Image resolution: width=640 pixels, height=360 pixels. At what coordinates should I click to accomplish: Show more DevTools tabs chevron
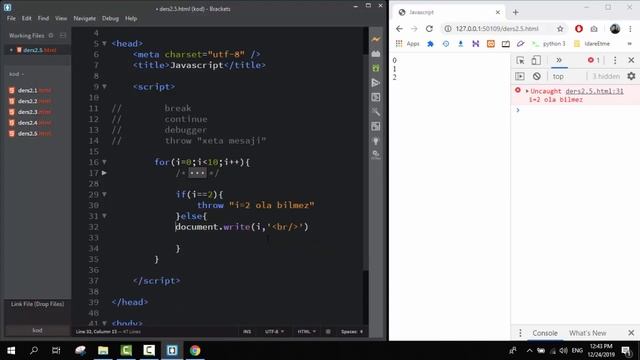coord(559,60)
